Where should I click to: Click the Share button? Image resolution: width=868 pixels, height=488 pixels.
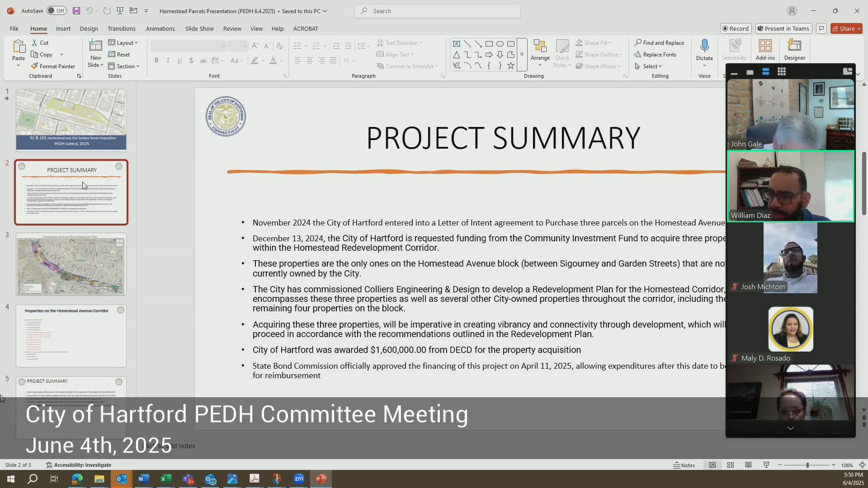pyautogui.click(x=846, y=28)
